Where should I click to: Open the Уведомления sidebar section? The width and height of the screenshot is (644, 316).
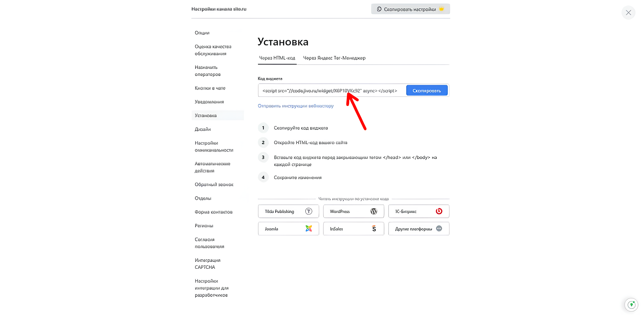coord(209,102)
